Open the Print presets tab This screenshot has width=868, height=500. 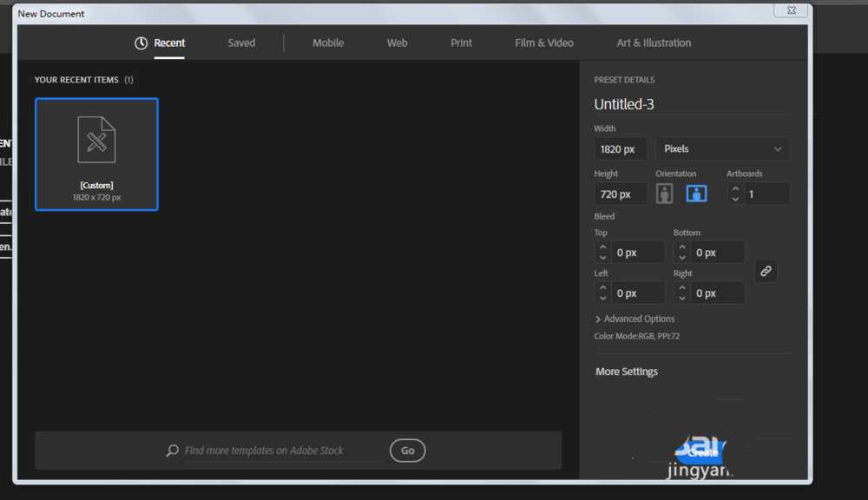point(461,43)
